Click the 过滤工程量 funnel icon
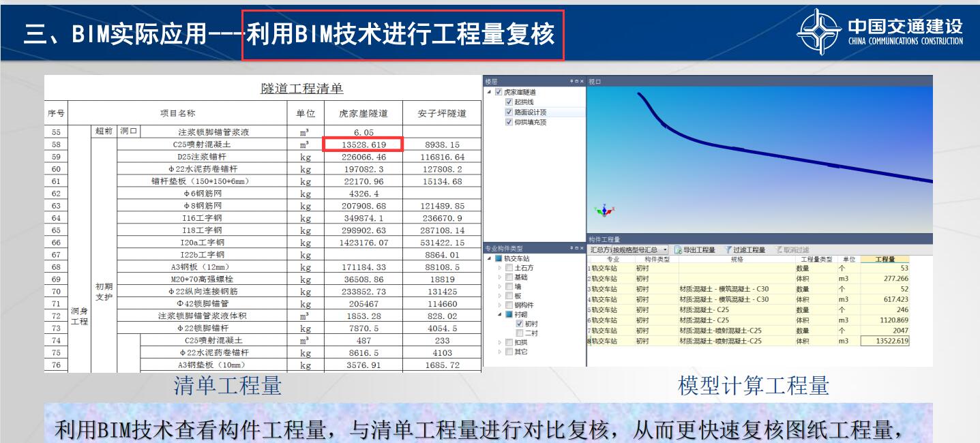Screen dimensions: 980x443 point(728,250)
